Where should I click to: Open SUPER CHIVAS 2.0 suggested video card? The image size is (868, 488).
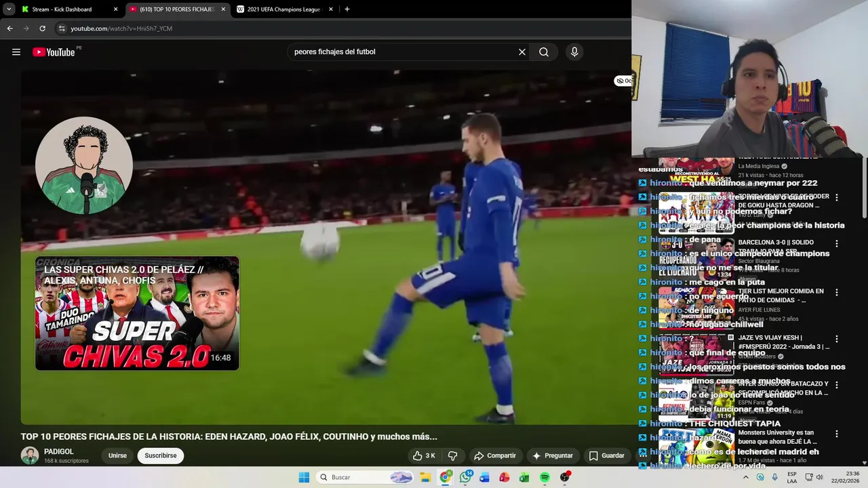[137, 313]
